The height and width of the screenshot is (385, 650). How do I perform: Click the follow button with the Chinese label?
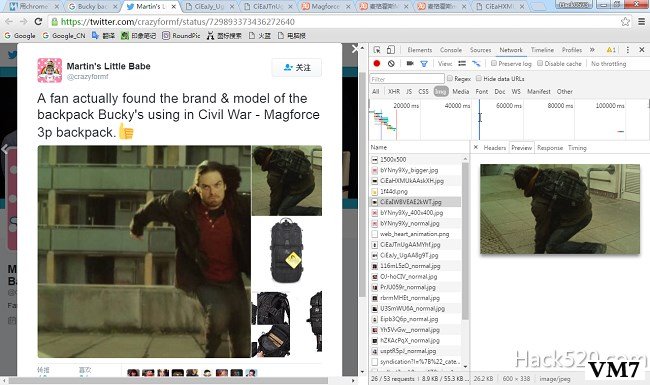[x=297, y=68]
